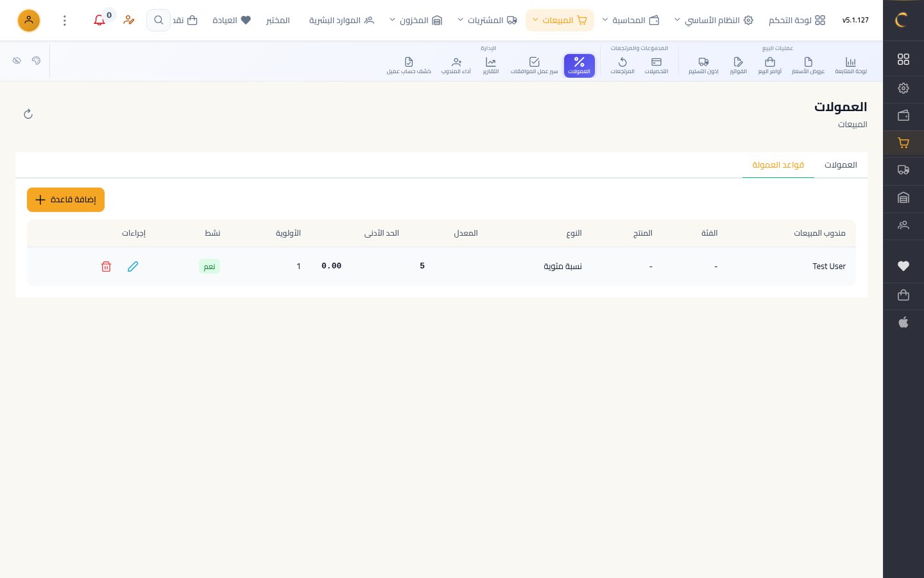Screen dimensions: 924x578
Task: Open the search box in the top bar
Action: point(158,21)
